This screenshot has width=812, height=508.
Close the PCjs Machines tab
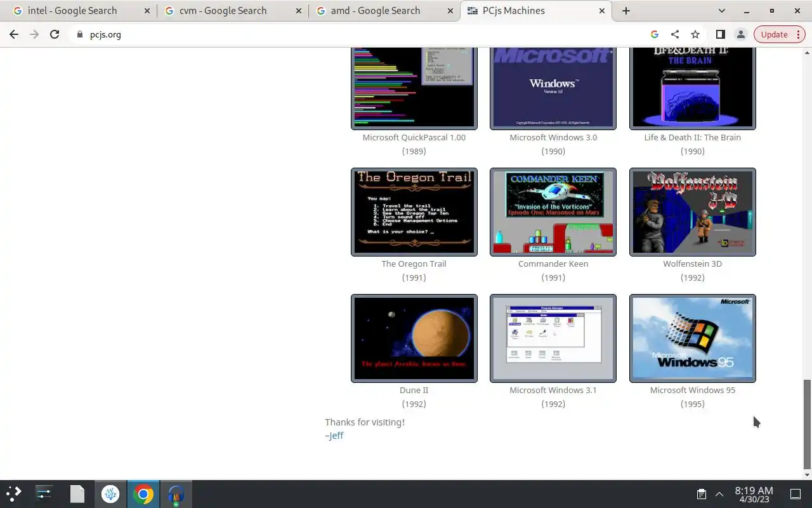click(x=602, y=11)
